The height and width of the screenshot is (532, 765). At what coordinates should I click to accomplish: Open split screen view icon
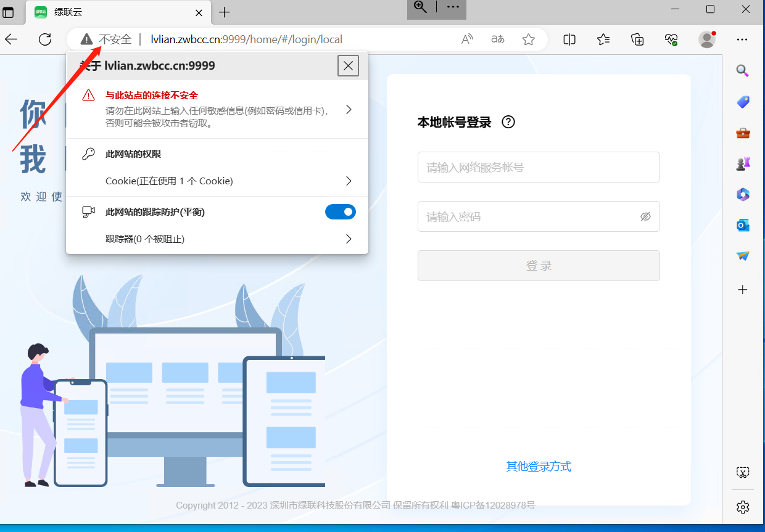[569, 39]
